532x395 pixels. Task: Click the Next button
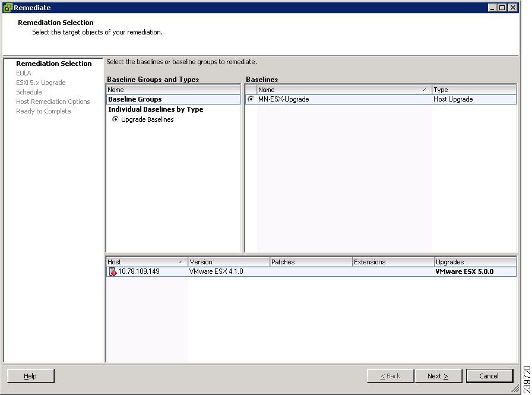pyautogui.click(x=438, y=376)
